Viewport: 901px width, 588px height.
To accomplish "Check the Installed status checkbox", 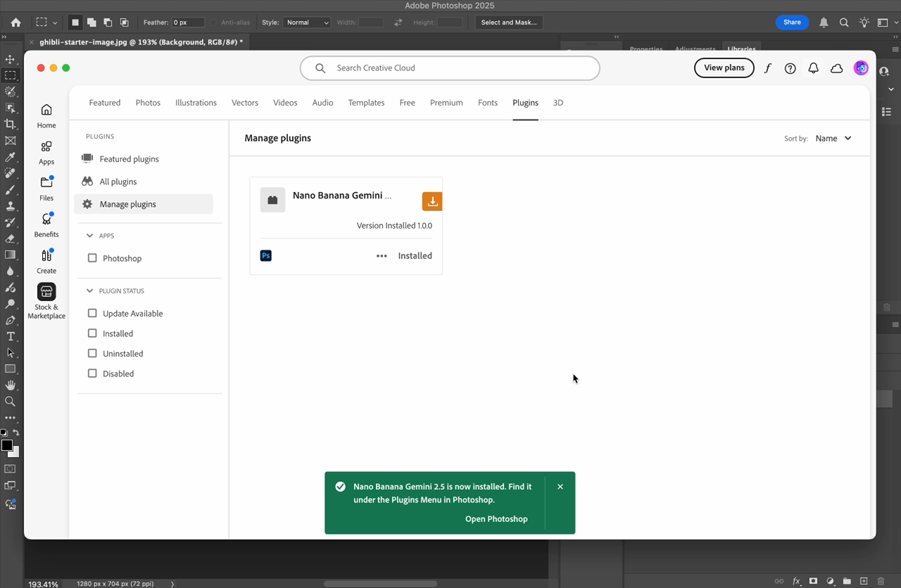I will [x=92, y=333].
